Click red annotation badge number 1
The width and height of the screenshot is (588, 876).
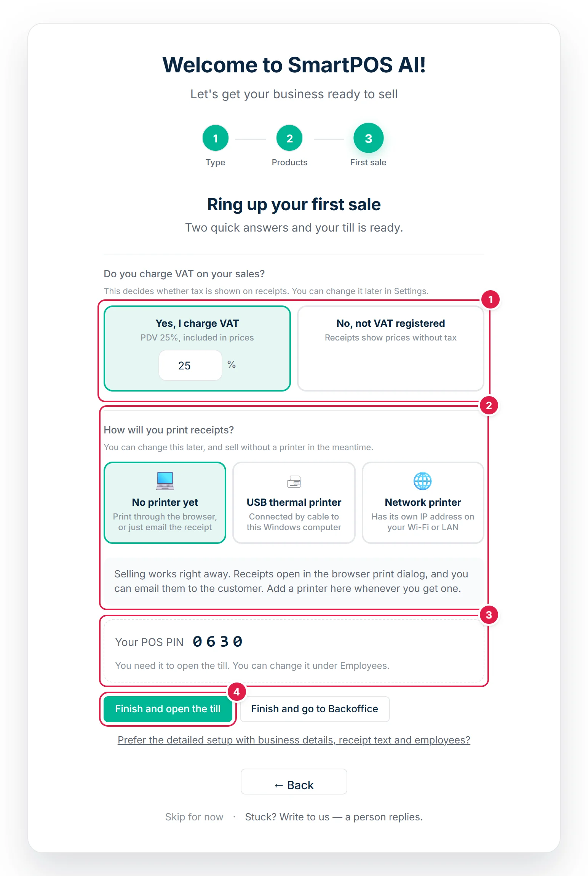[491, 300]
